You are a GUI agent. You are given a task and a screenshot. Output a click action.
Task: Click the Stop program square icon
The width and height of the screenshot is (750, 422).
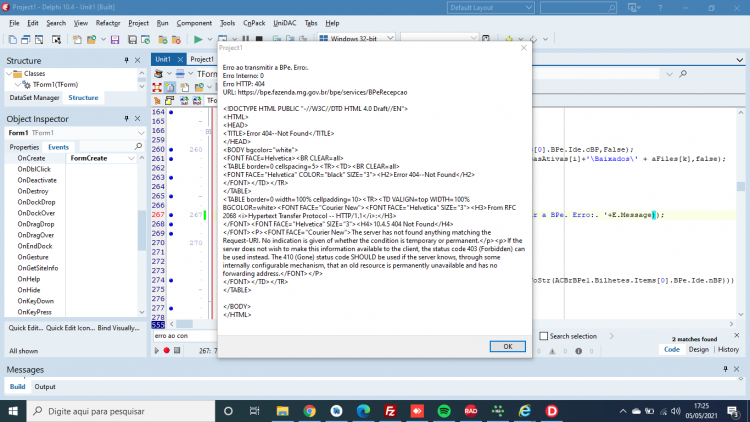[259, 39]
